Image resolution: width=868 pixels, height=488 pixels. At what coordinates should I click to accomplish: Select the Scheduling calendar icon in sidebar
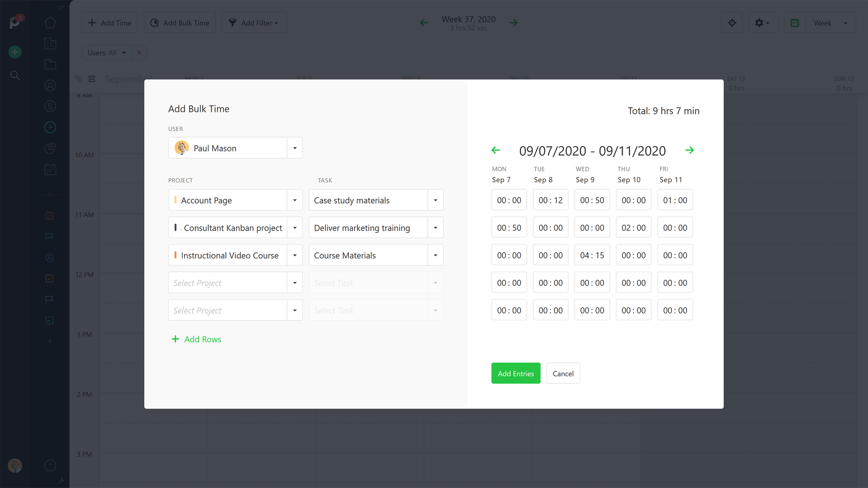point(50,169)
